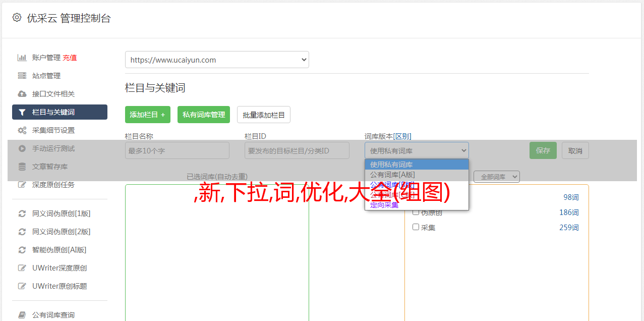Screen dimensions: 644x321
Task: Open 采集细节设置 settings
Action: 53,130
